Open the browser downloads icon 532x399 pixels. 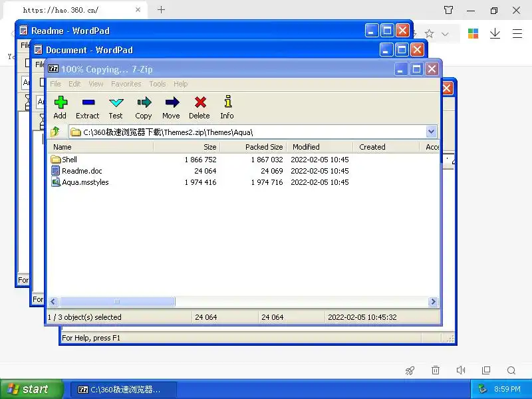(x=495, y=34)
